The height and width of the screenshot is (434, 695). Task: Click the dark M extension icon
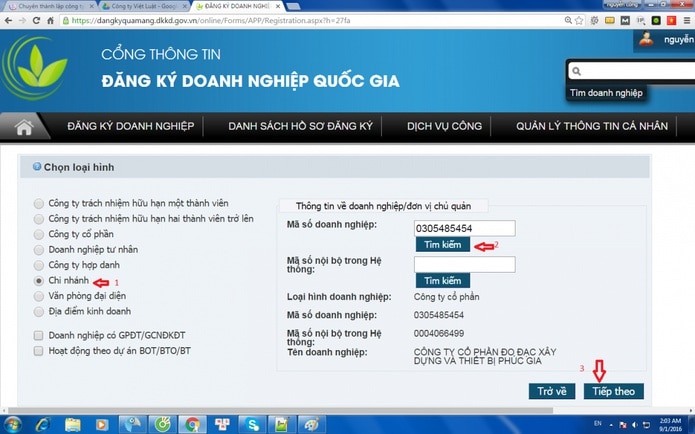625,20
